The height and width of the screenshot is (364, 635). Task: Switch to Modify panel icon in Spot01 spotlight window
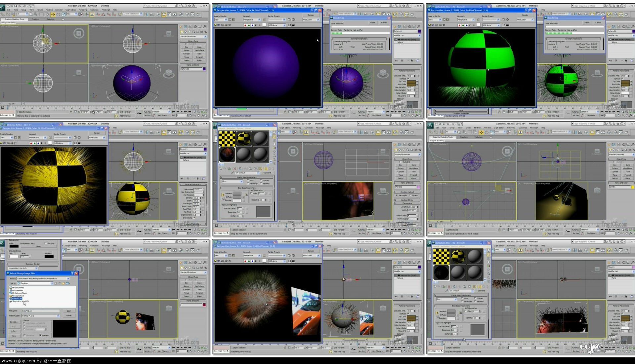point(614,145)
